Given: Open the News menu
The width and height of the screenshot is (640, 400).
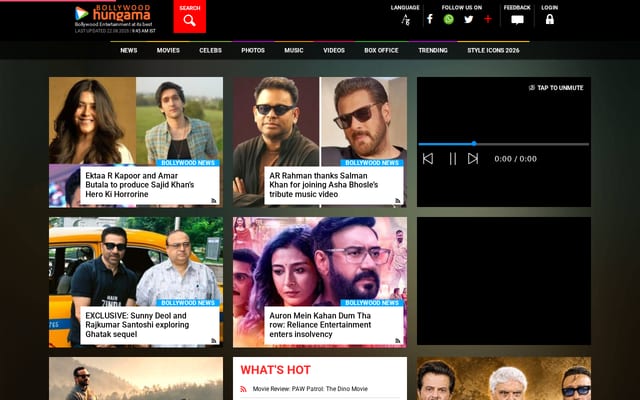Looking at the screenshot, I should tap(129, 51).
